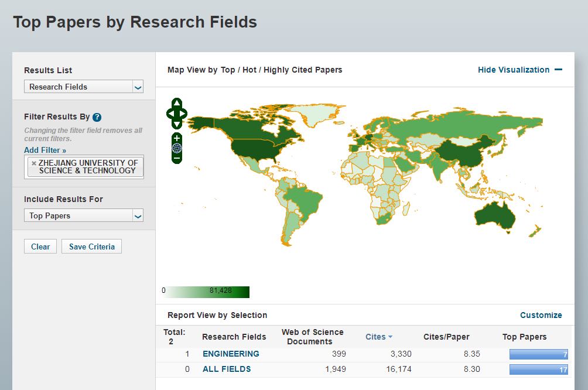Viewport: 588px width, 390px height.
Task: Reset map to world view globe
Action: click(x=177, y=148)
